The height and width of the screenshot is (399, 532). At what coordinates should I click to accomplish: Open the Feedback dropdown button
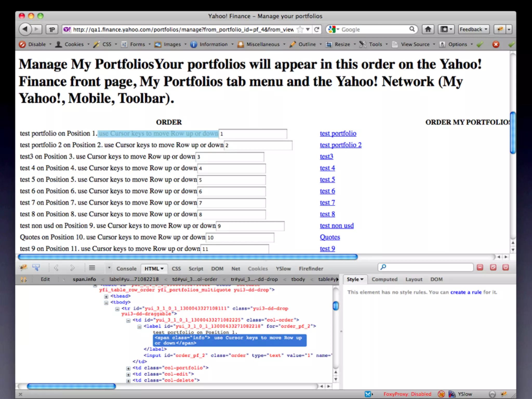473,29
